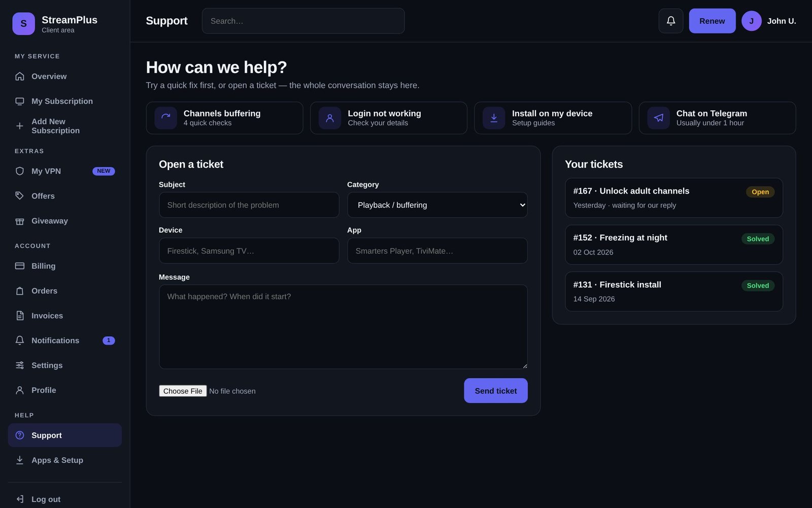The image size is (812, 508).
Task: Click the Subject input field
Action: [249, 205]
